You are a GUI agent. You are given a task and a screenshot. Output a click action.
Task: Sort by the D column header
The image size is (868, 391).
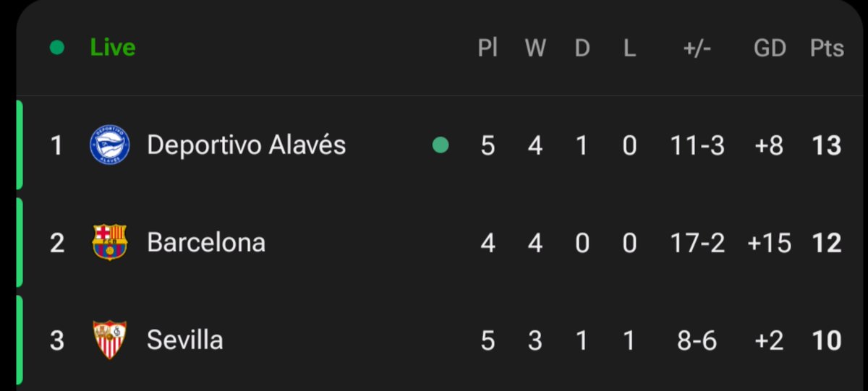pyautogui.click(x=582, y=48)
